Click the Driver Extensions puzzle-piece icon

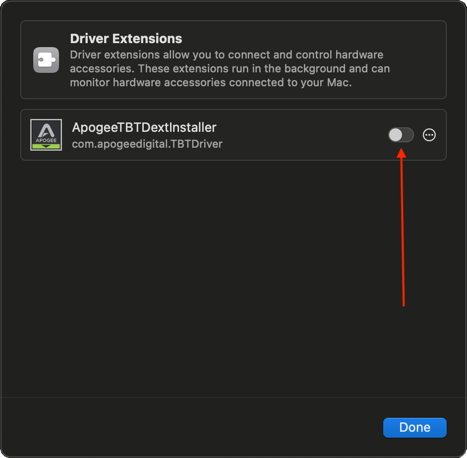coord(46,60)
